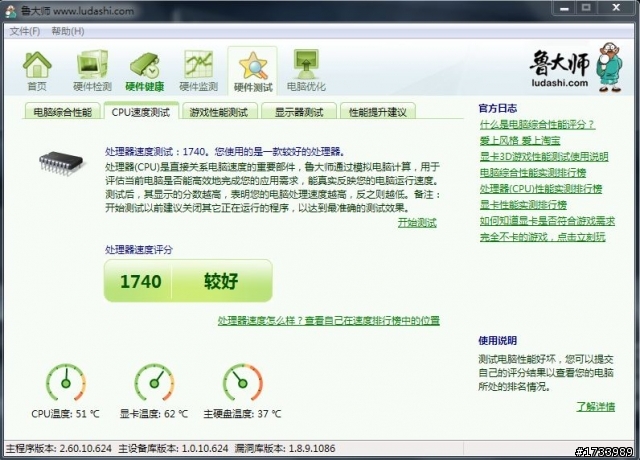This screenshot has width=640, height=460.
Task: Open 硬件健康 hardware health icon
Action: pyautogui.click(x=144, y=71)
